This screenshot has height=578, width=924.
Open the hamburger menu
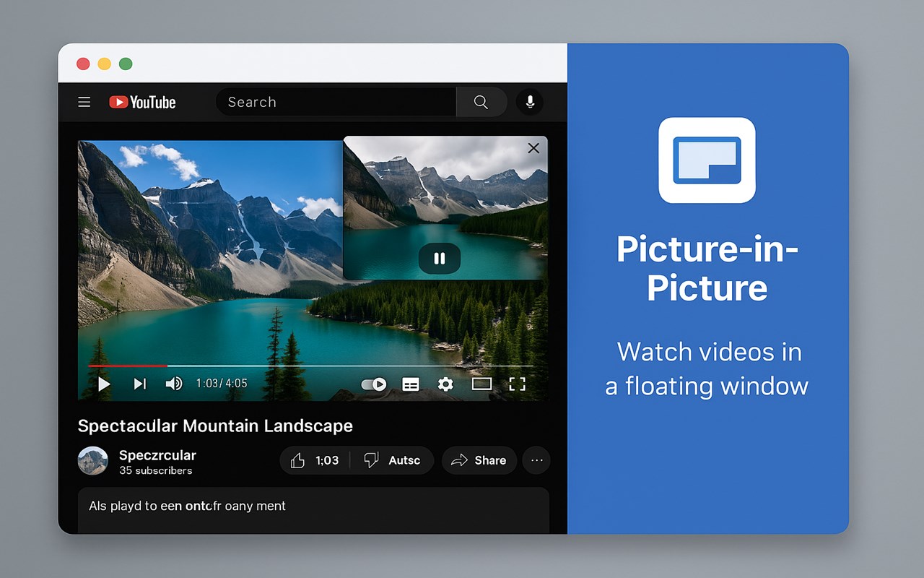(x=84, y=102)
